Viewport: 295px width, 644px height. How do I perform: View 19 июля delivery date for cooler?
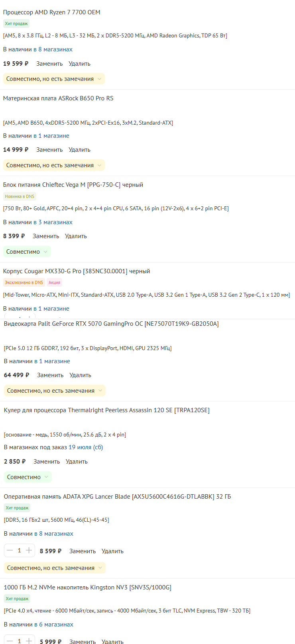click(x=86, y=447)
